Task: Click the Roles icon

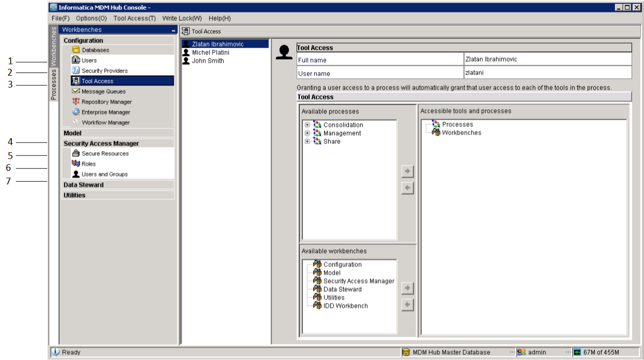Action: pyautogui.click(x=76, y=164)
